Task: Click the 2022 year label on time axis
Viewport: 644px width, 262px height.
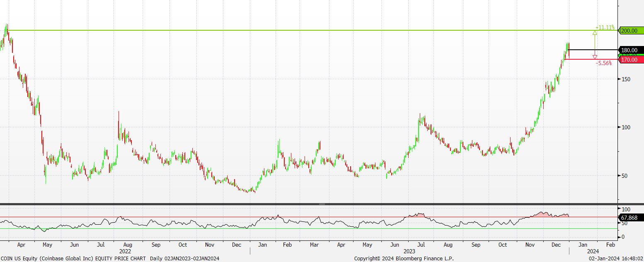Action: (x=125, y=251)
